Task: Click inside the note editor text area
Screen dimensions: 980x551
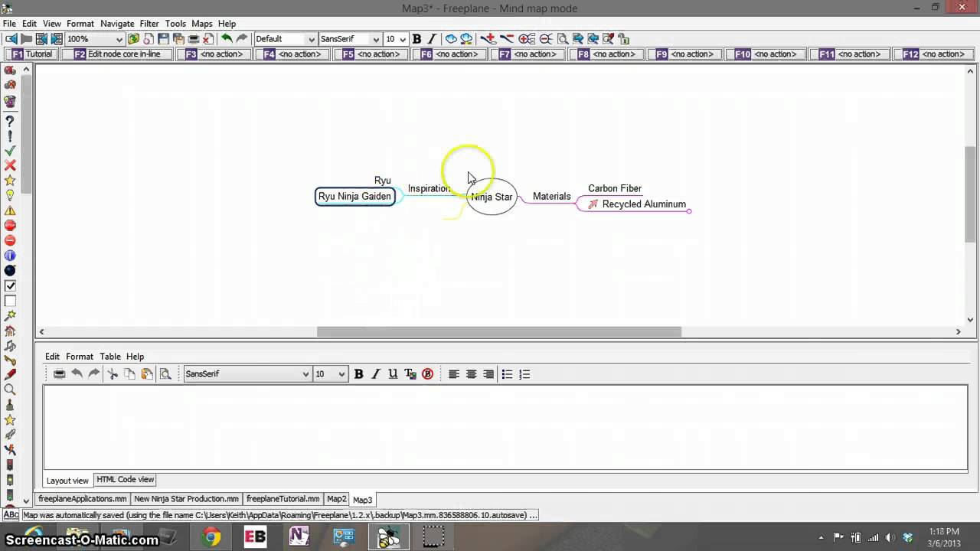Action: pos(505,427)
